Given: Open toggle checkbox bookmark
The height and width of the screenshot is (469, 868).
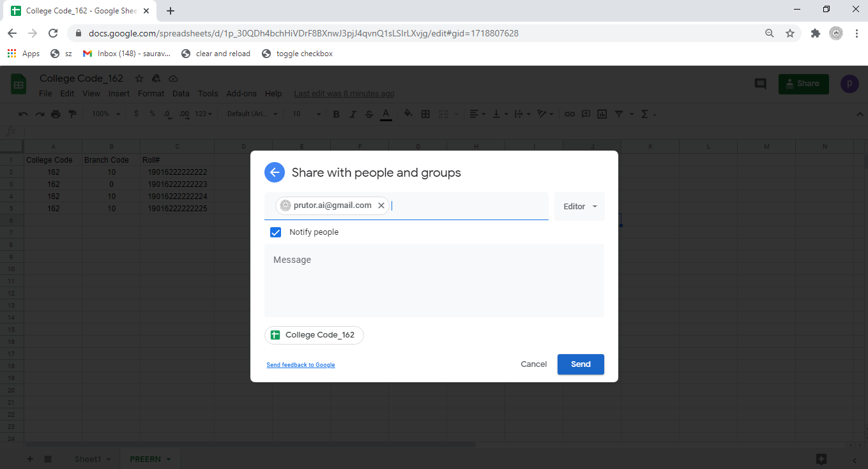Looking at the screenshot, I should (297, 54).
